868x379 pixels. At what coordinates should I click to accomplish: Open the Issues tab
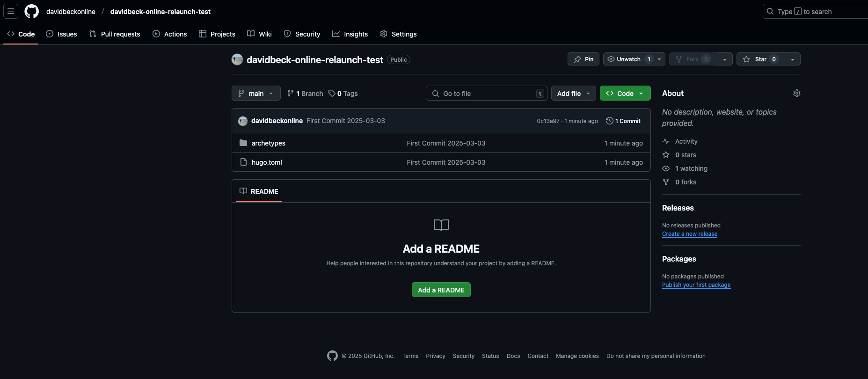tap(62, 34)
